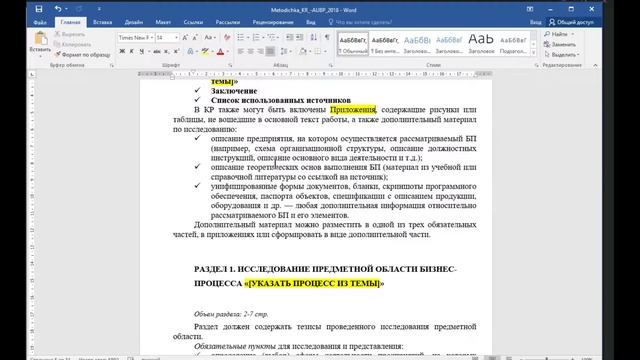Open the Change Case (Aa) dropdown
Image resolution: width=640 pixels, height=360 pixels.
(x=209, y=38)
